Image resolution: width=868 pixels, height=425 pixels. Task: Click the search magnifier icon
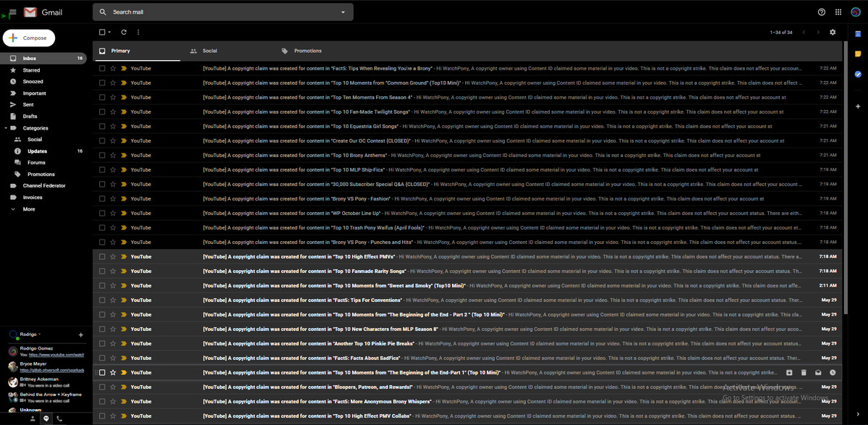103,12
